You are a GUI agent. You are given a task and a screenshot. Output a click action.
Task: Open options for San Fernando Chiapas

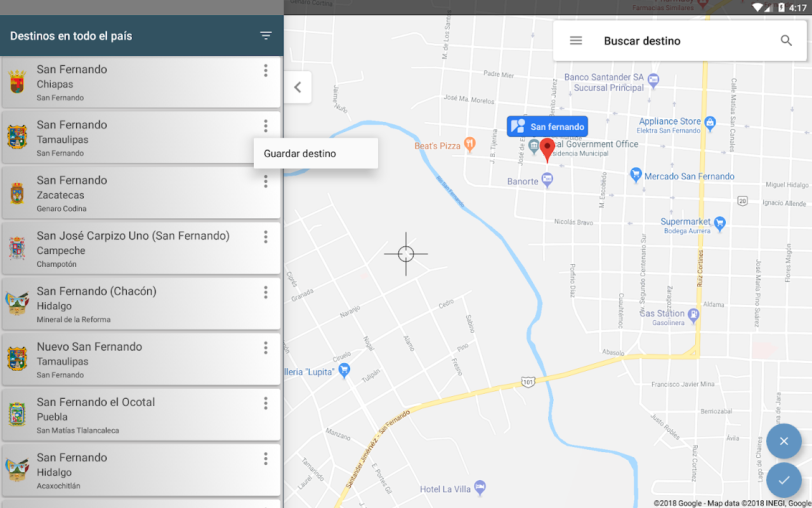coord(266,70)
